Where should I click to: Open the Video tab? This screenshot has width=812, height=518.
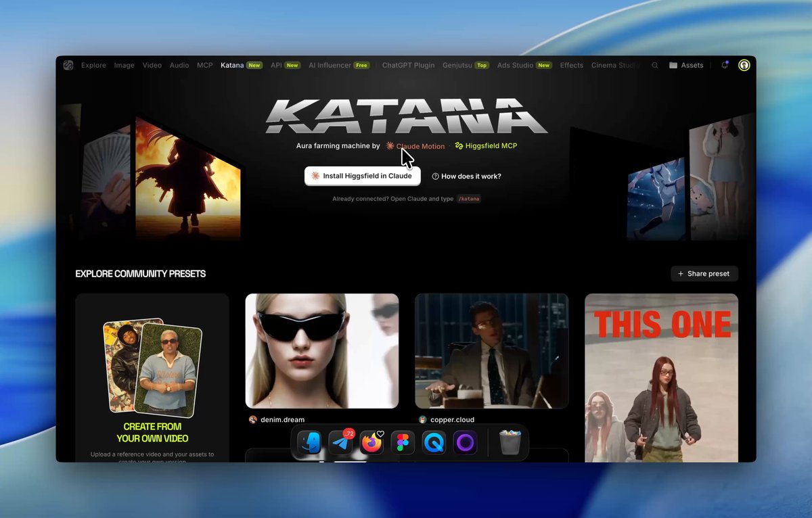pyautogui.click(x=152, y=66)
